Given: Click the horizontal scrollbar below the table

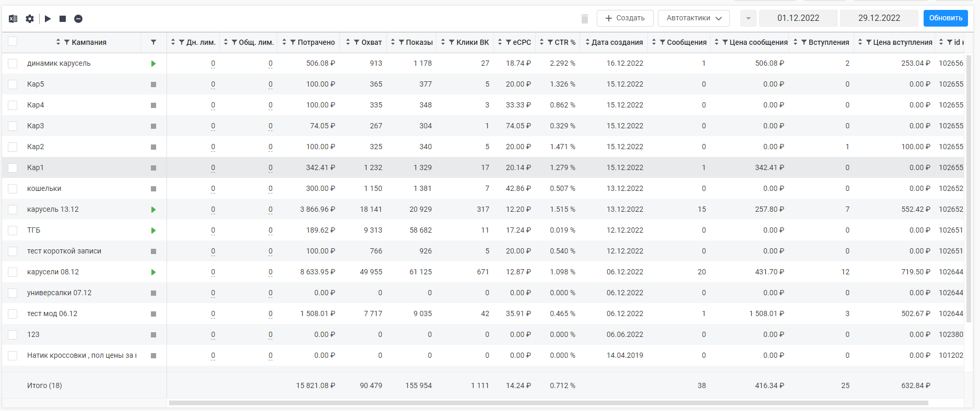Looking at the screenshot, I should [548, 403].
